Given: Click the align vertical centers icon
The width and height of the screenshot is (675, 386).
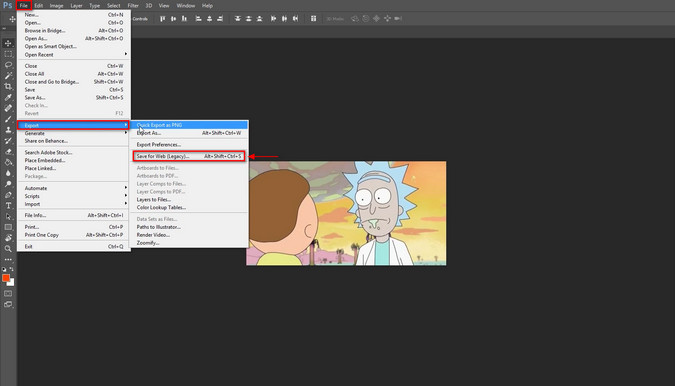Looking at the screenshot, I should tap(173, 19).
